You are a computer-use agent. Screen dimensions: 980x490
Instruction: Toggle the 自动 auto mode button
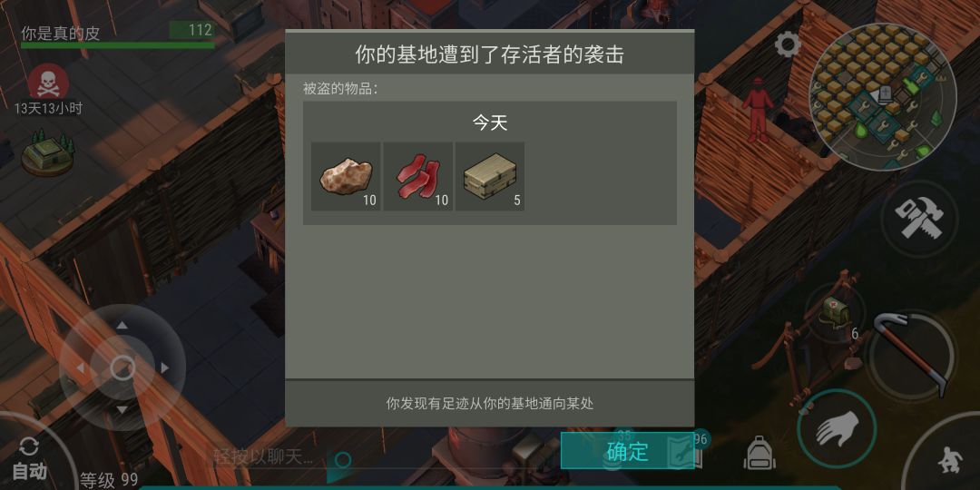(x=29, y=459)
